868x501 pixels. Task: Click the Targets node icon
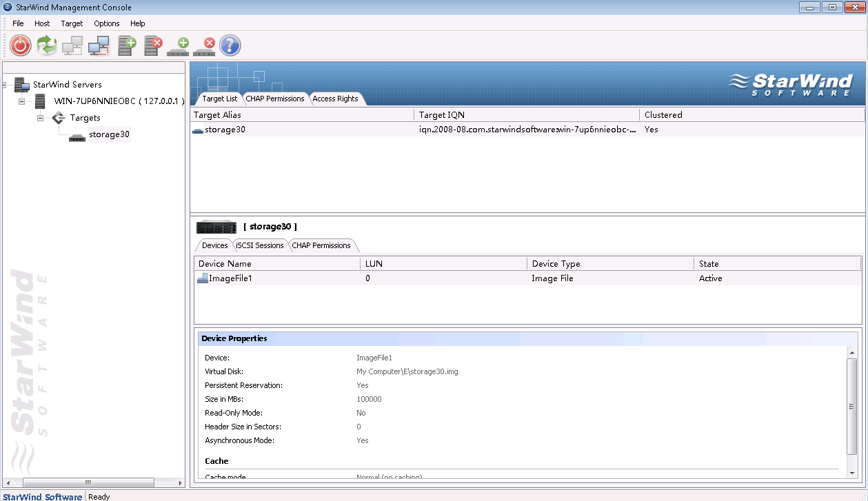58,118
